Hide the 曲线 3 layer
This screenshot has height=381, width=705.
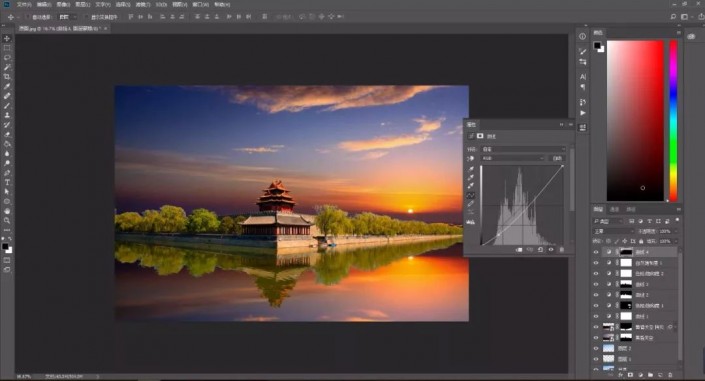tap(596, 284)
